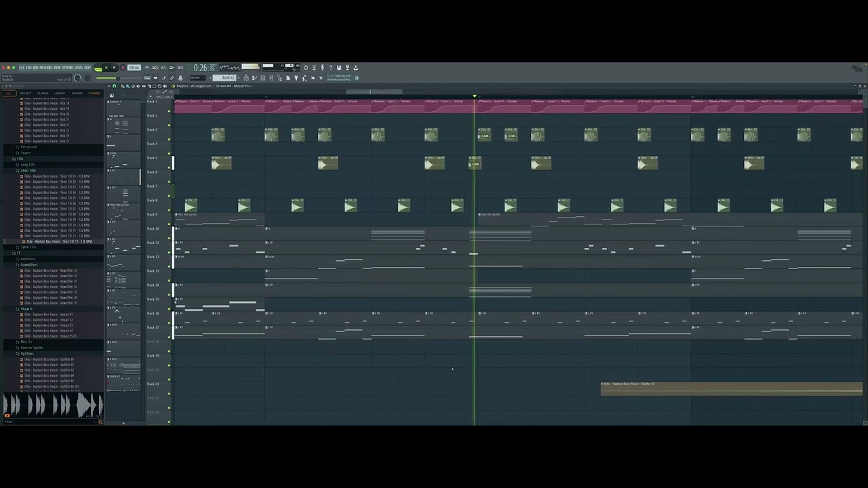Open the Mixer window icon

[271, 78]
